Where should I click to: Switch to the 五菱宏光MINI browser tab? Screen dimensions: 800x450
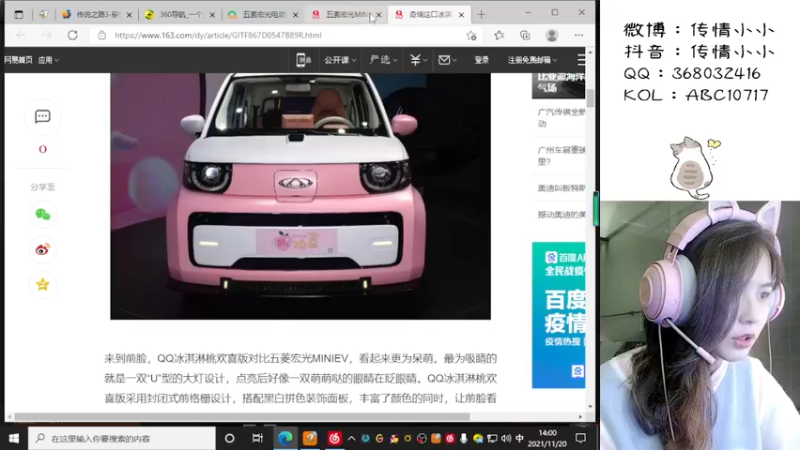(x=346, y=14)
